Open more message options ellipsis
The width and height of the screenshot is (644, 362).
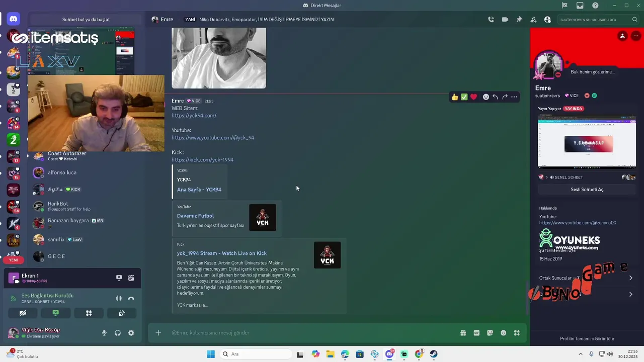click(x=514, y=97)
